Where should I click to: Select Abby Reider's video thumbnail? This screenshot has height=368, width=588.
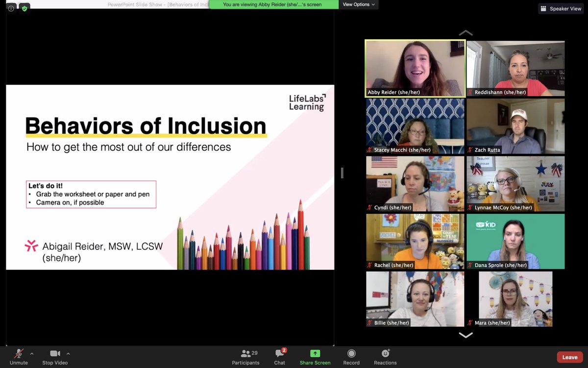pos(415,68)
